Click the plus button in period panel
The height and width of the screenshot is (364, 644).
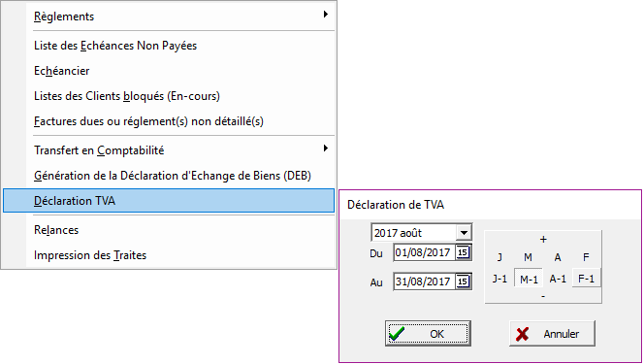coord(543,239)
